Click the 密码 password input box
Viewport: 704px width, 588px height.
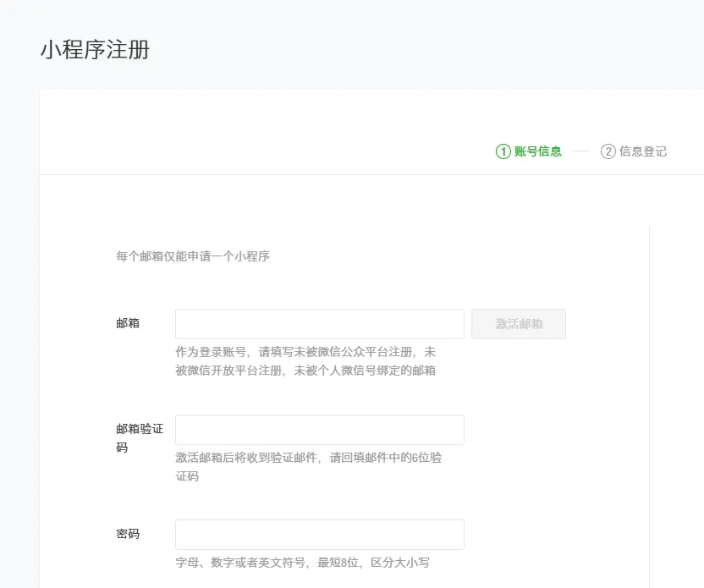tap(319, 534)
